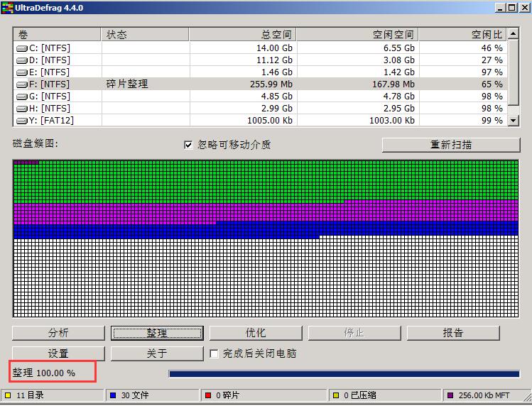This screenshot has width=532, height=406.
Task: Click the cluster map grid
Action: tap(266, 238)
